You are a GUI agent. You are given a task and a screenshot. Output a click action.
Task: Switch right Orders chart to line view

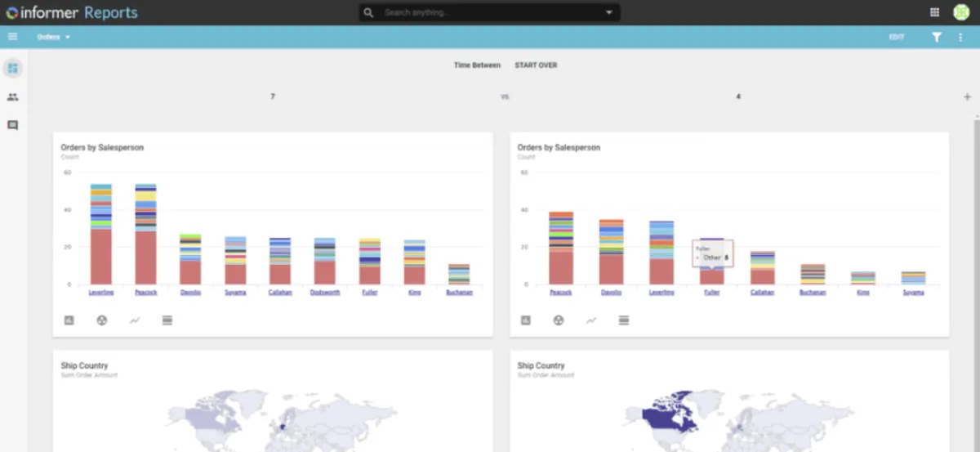(x=591, y=320)
